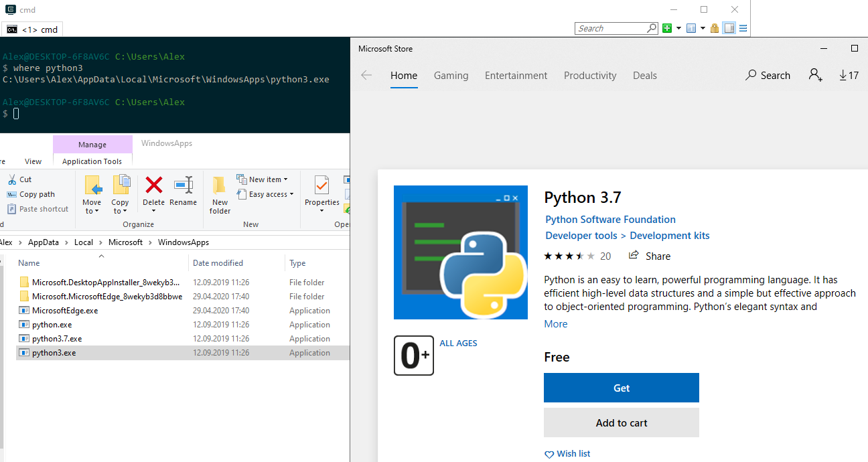Click the blue Get button
This screenshot has width=868, height=462.
622,388
